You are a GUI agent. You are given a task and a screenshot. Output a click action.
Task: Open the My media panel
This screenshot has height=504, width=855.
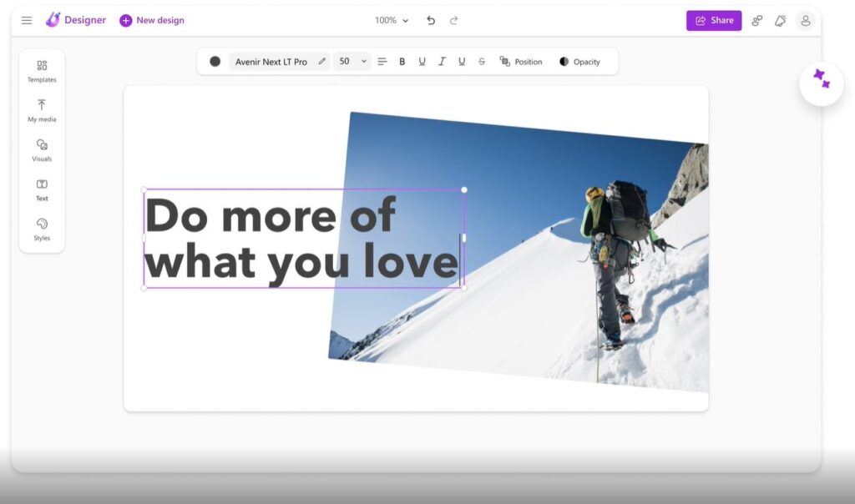point(41,109)
